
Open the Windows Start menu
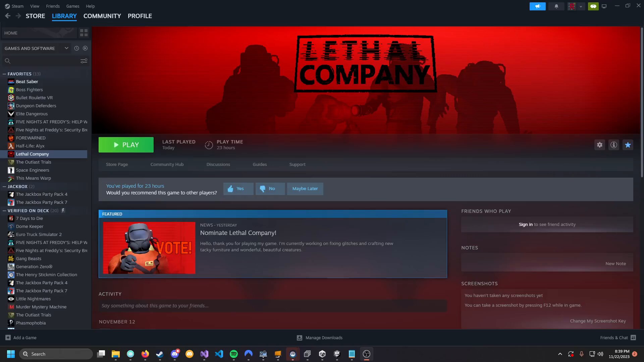click(x=11, y=354)
